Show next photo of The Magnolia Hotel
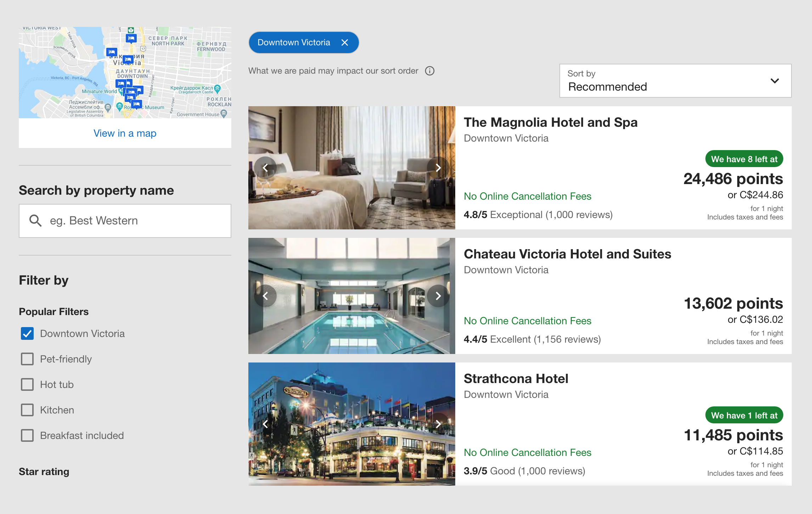This screenshot has height=514, width=812. 438,168
